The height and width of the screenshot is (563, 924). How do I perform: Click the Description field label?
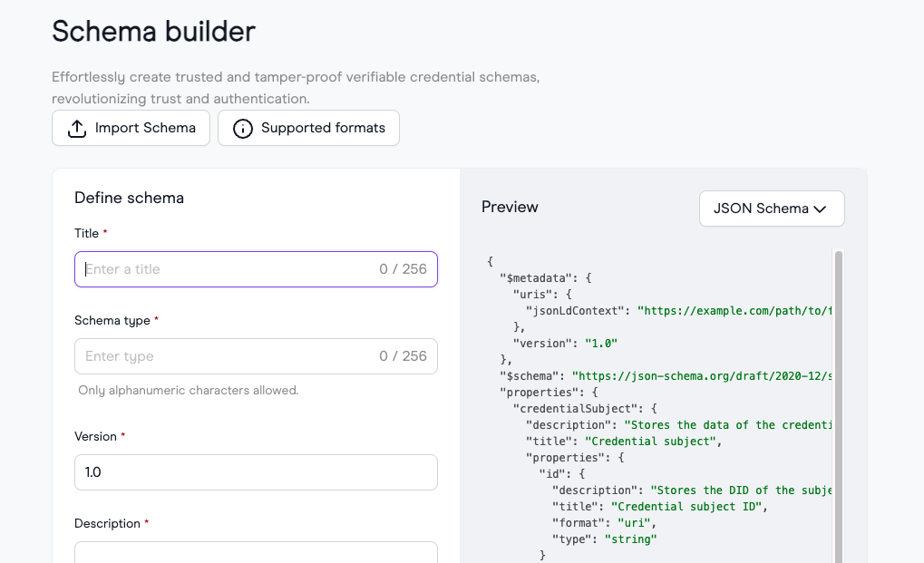(x=107, y=523)
